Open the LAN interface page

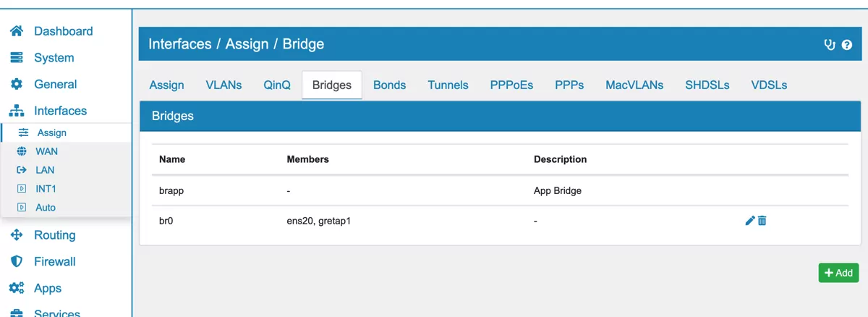click(x=45, y=170)
